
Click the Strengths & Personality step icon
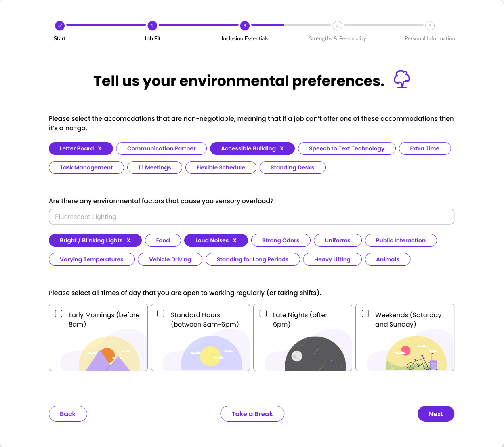click(x=337, y=25)
